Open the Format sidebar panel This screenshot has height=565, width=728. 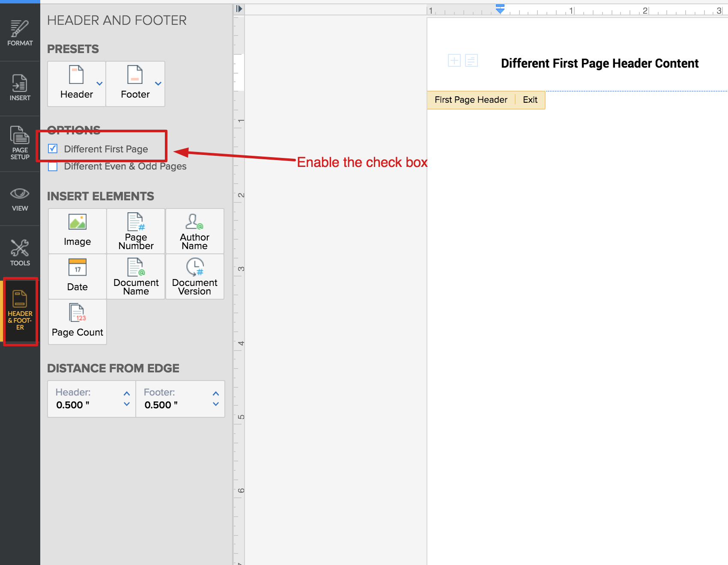(x=20, y=33)
